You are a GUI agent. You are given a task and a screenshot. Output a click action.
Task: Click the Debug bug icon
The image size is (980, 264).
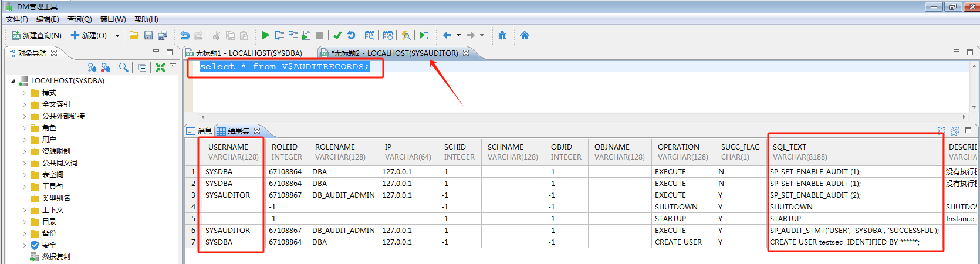(502, 35)
